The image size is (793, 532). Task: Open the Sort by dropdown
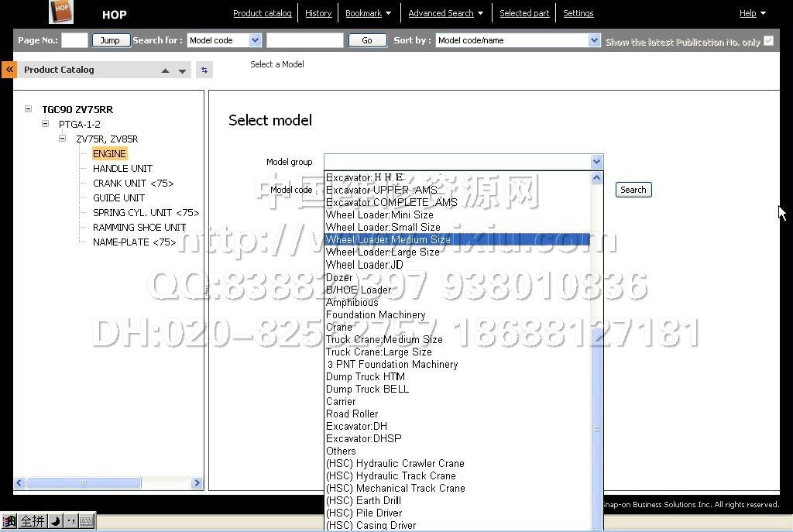(594, 40)
